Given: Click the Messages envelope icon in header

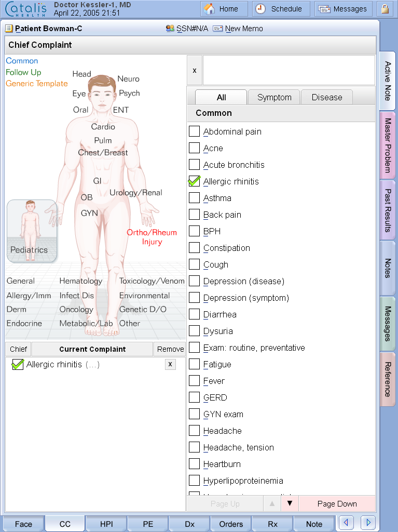Looking at the screenshot, I should tap(324, 9).
